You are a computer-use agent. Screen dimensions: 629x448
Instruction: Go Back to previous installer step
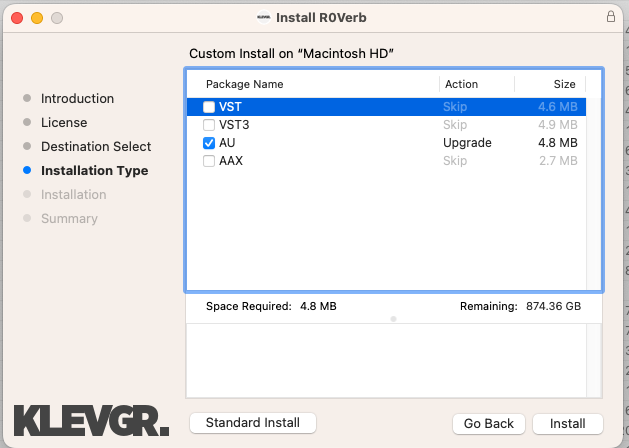pyautogui.click(x=489, y=424)
